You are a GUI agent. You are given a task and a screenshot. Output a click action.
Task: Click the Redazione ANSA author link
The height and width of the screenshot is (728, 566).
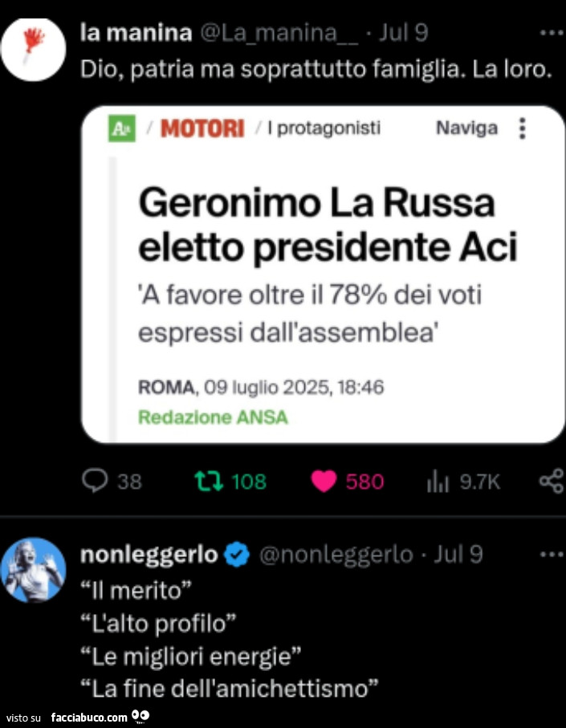(213, 417)
